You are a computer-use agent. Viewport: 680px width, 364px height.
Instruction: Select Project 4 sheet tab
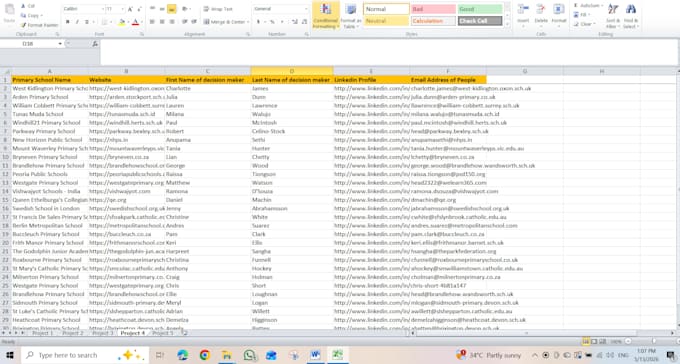click(132, 333)
